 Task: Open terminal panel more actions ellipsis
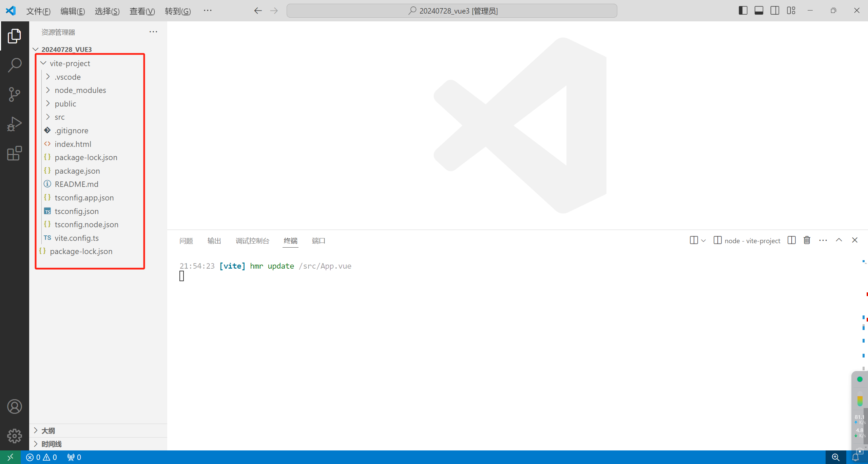pos(823,240)
